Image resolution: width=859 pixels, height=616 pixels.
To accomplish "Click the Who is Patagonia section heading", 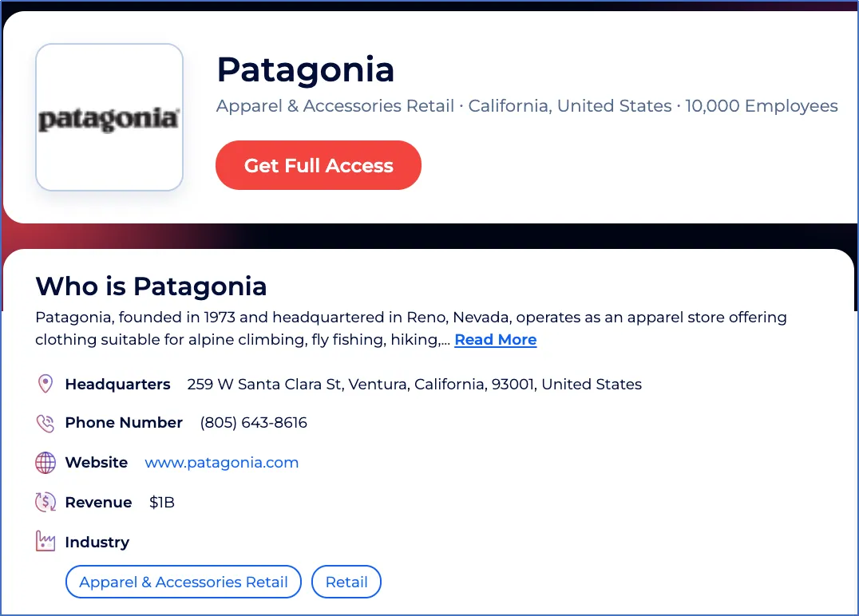I will point(151,286).
